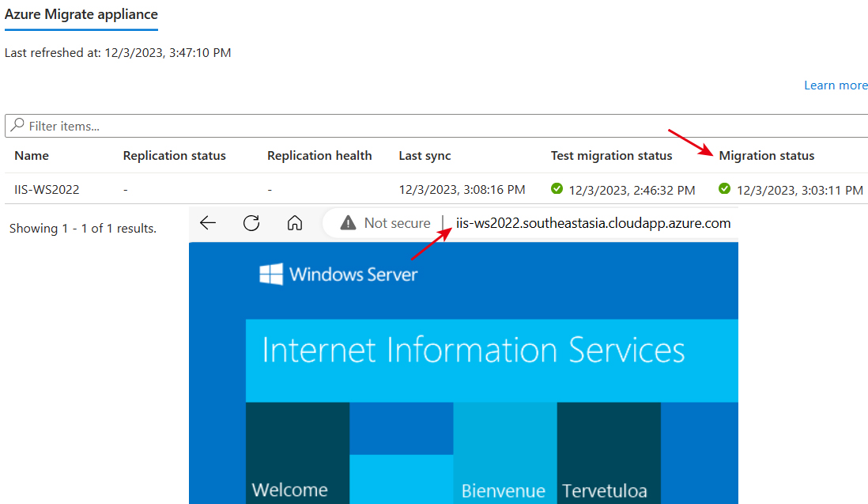Screen dimensions: 868x504
Task: Click the browser back arrow icon
Action: coord(208,222)
